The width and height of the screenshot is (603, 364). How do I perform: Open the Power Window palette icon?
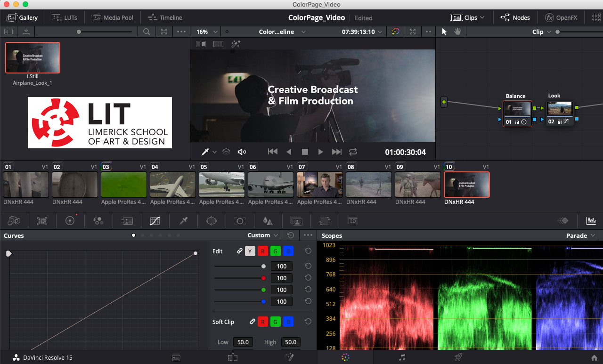tap(212, 221)
